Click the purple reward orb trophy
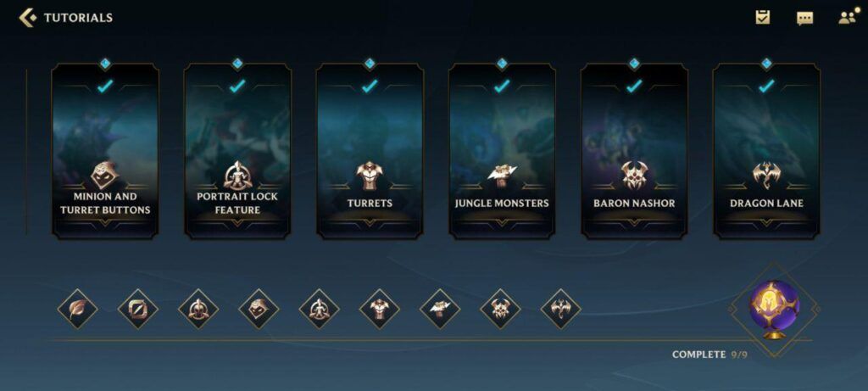Image resolution: width=868 pixels, height=391 pixels. (x=774, y=309)
